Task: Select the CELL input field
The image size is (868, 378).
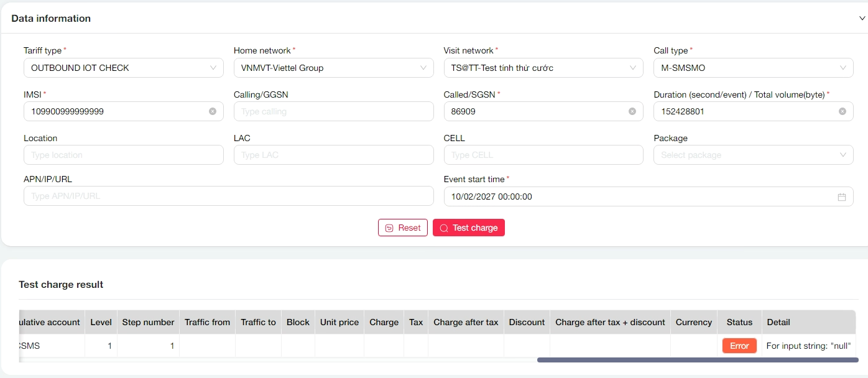Action: coord(543,155)
